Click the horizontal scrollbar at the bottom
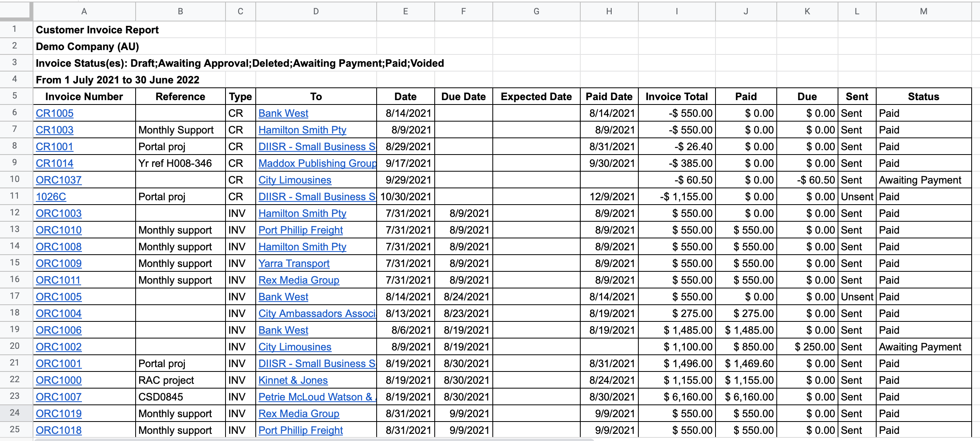The image size is (980, 441). pyautogui.click(x=314, y=439)
